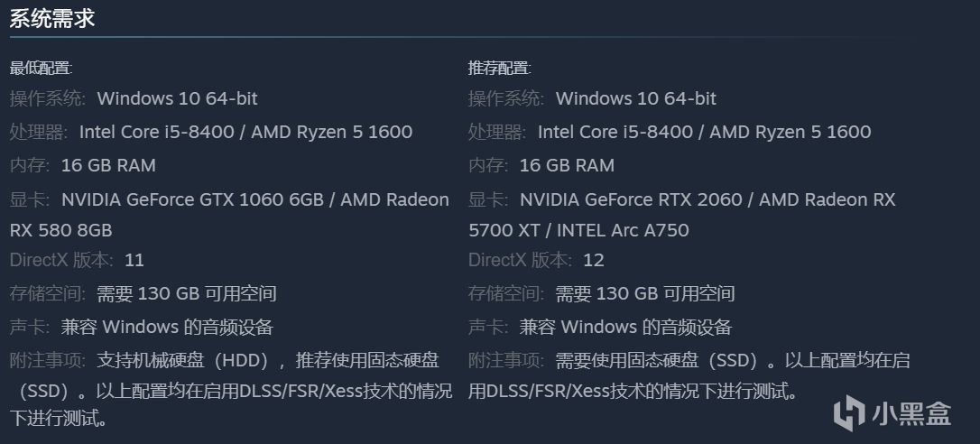Click the 小黑盒 logo icon
The width and height of the screenshot is (980, 444).
point(849,413)
